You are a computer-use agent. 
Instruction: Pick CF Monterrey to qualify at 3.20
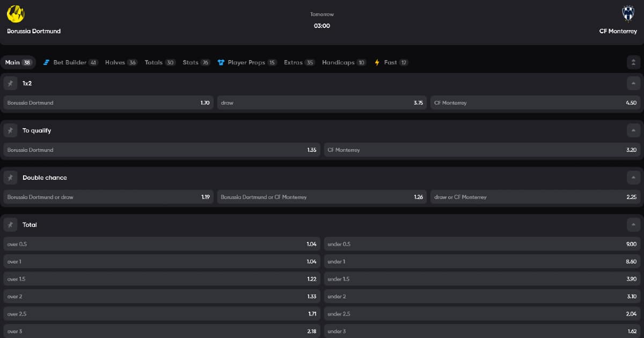[x=482, y=150]
